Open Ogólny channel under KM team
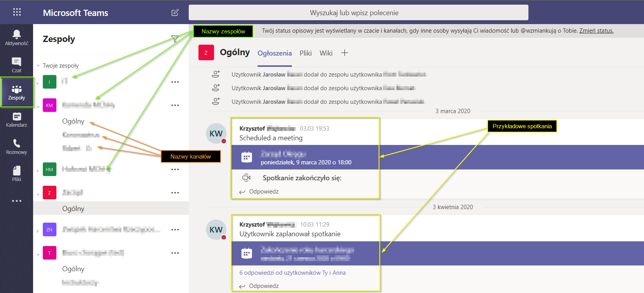644x293 pixels. (73, 121)
